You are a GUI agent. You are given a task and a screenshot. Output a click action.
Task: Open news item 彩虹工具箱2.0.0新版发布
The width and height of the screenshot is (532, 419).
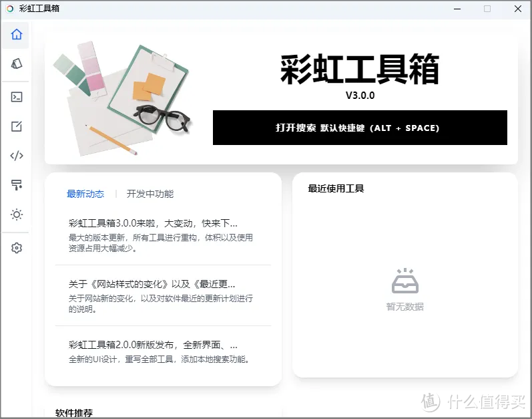click(153, 345)
